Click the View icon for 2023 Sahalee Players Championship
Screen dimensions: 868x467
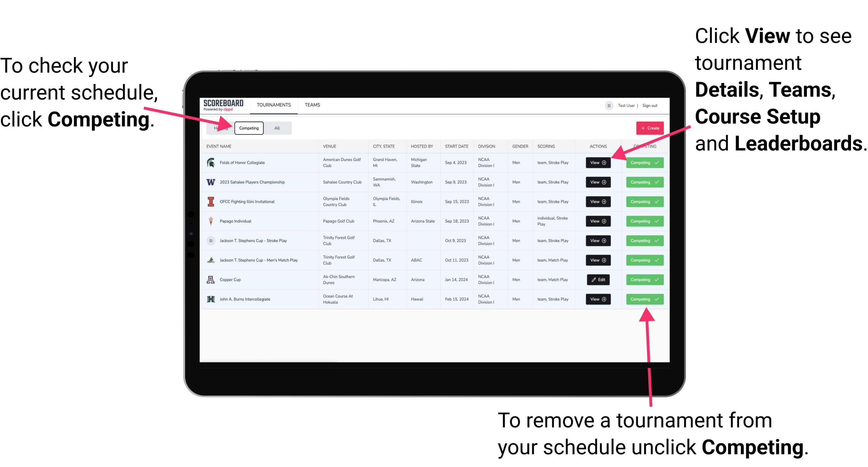598,182
